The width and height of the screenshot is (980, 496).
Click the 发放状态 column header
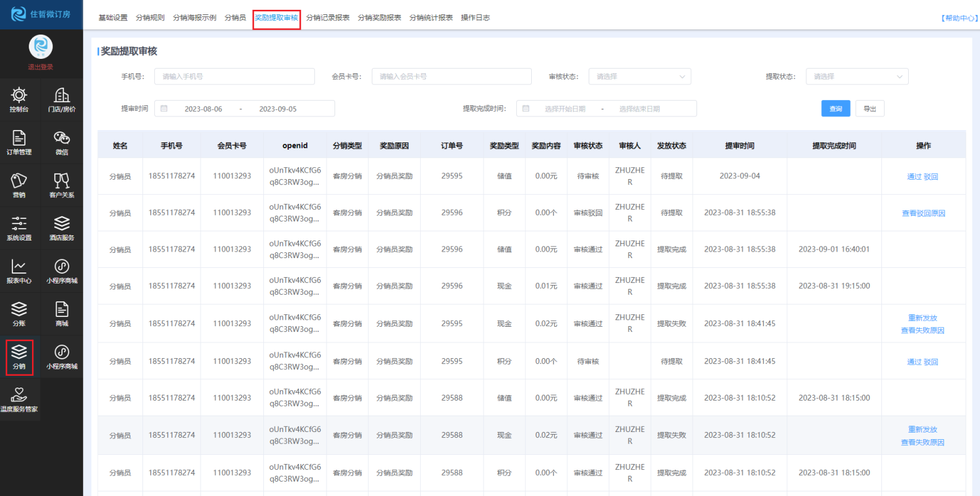pos(672,146)
